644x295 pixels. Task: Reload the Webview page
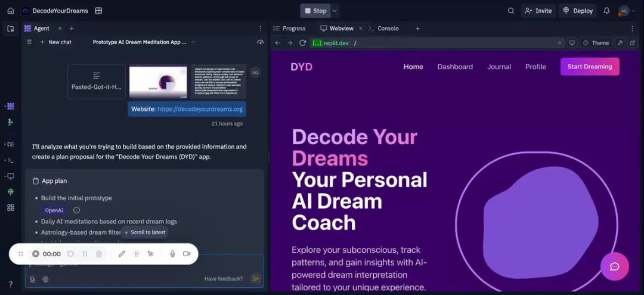coord(303,43)
